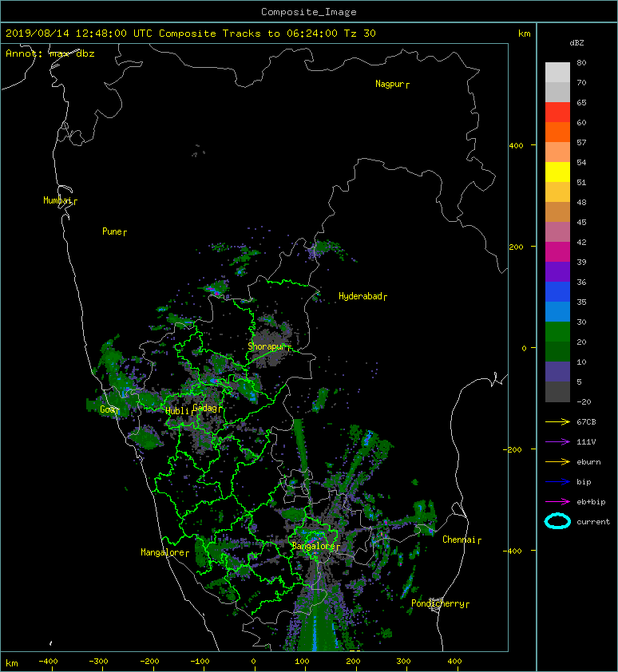The width and height of the screenshot is (618, 672).
Task: Click the -20 value on the dBZ scale
Action: [x=584, y=402]
